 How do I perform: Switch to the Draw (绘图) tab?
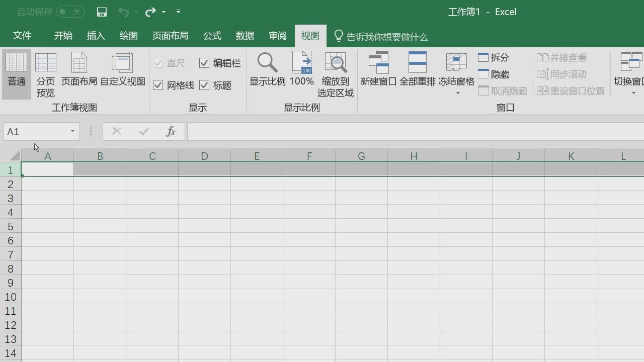128,36
